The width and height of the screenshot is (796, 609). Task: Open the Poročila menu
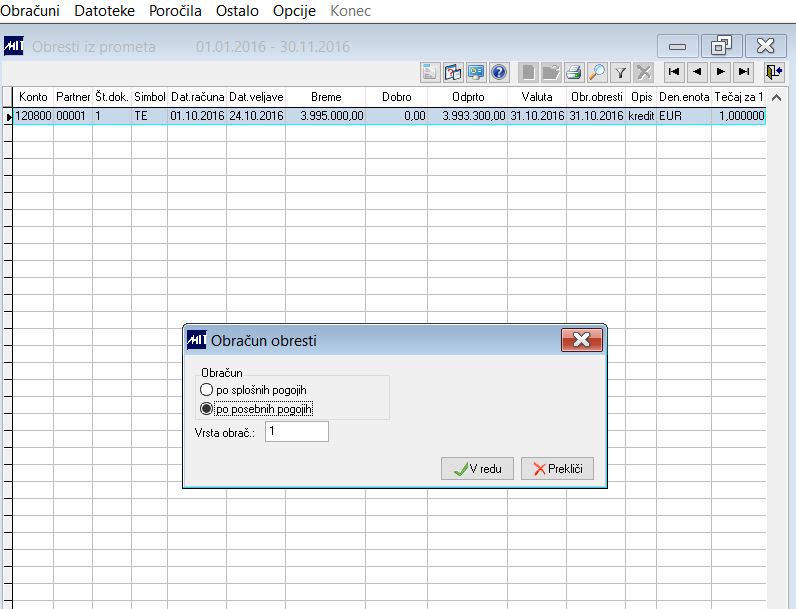(175, 11)
